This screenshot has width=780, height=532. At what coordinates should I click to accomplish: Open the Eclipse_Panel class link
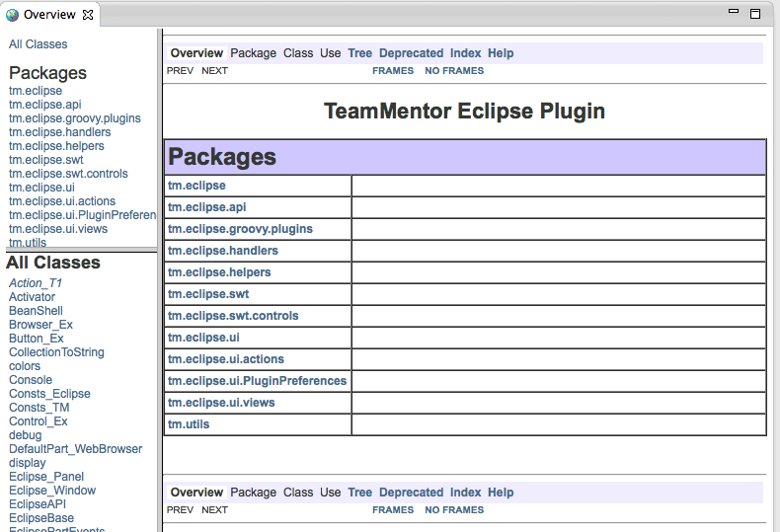tap(46, 477)
